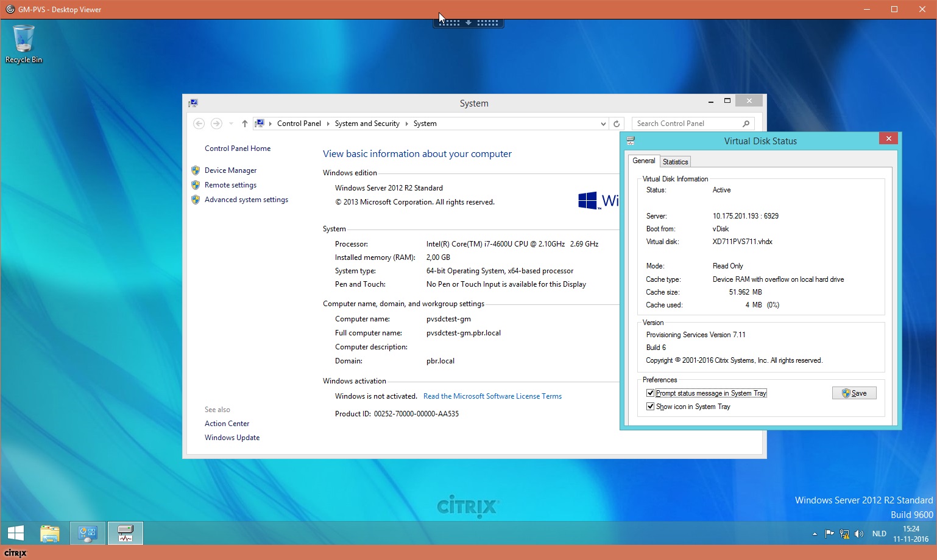937x560 pixels.
Task: Click the computer icon in address bar
Action: tap(260, 124)
